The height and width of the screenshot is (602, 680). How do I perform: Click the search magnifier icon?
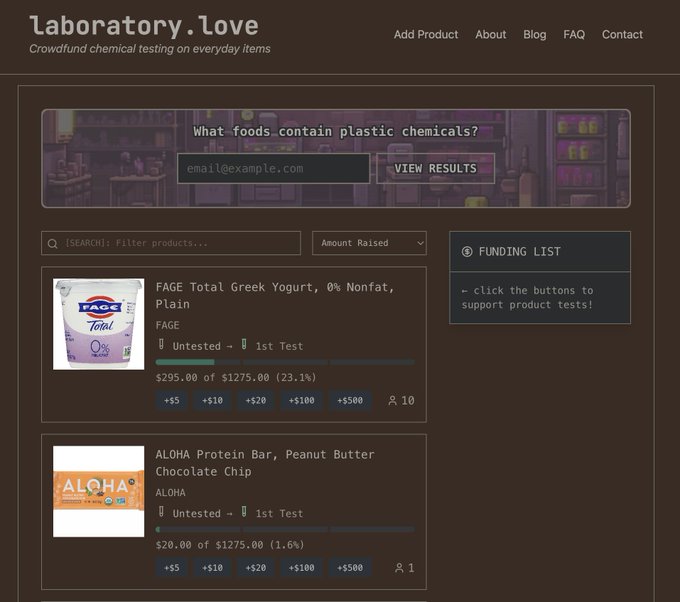52,243
